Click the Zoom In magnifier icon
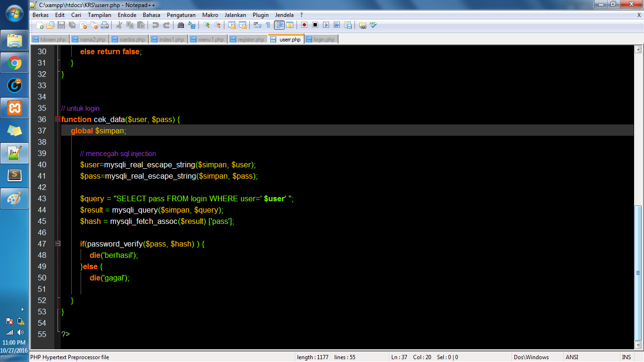Viewport: 644px width, 362px height. click(206, 25)
